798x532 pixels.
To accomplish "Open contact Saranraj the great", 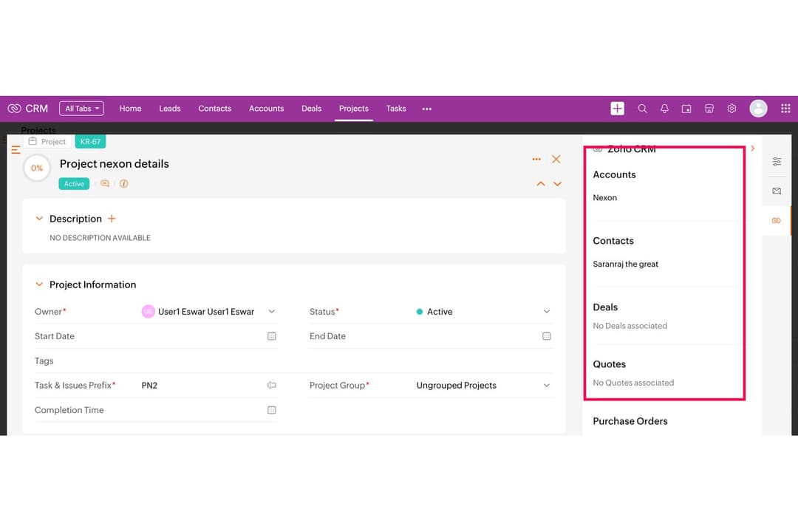I will (x=626, y=264).
